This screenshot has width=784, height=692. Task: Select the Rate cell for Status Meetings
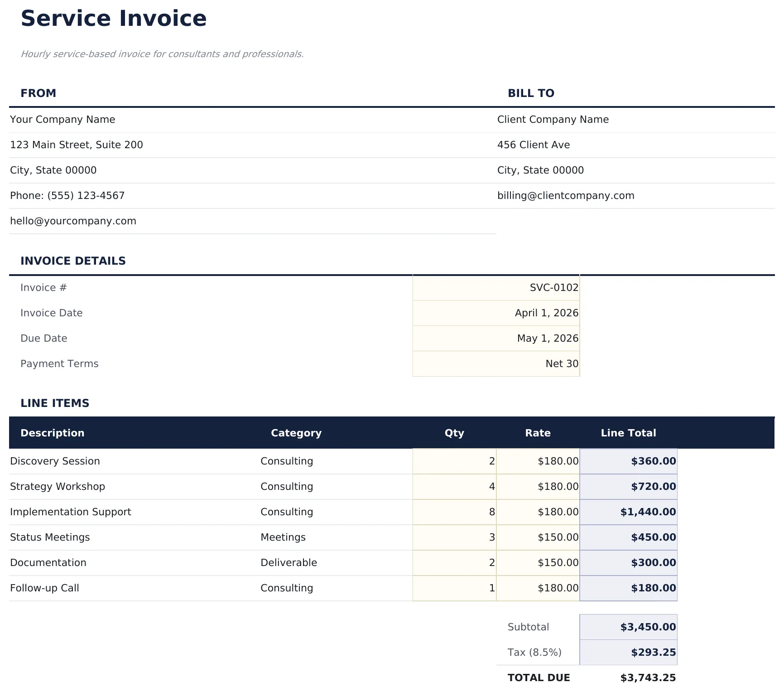(x=538, y=537)
